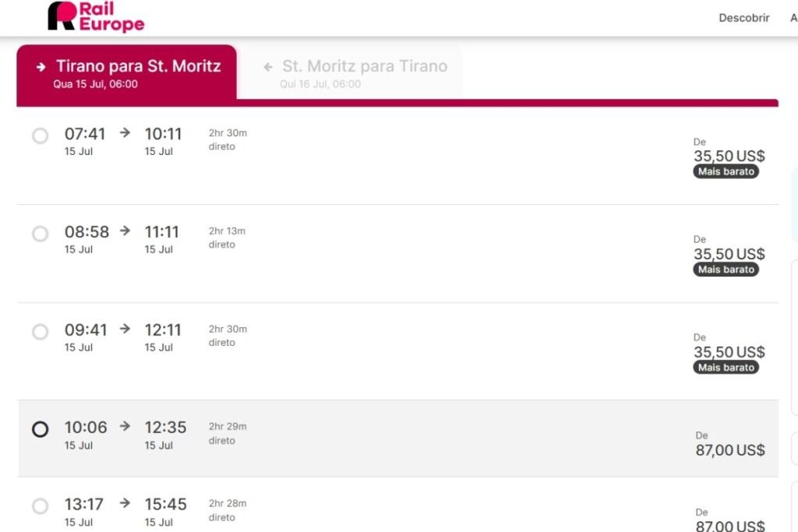
Task: Click arrow between 07:41 and 10:11
Action: pyautogui.click(x=125, y=132)
